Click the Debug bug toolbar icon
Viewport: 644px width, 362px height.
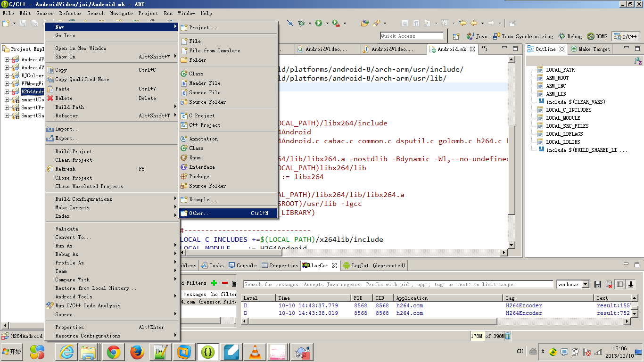[x=301, y=23]
